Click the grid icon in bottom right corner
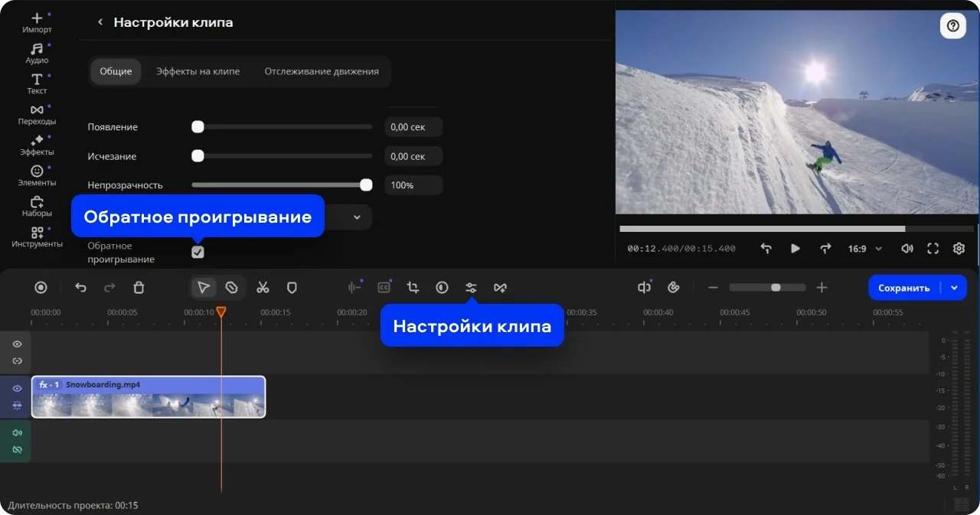 pos(960,504)
